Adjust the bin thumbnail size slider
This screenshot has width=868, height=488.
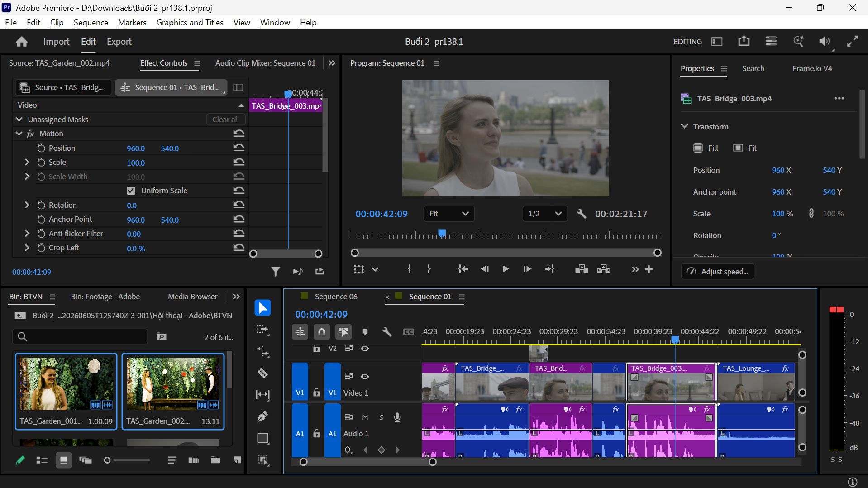coord(107,460)
